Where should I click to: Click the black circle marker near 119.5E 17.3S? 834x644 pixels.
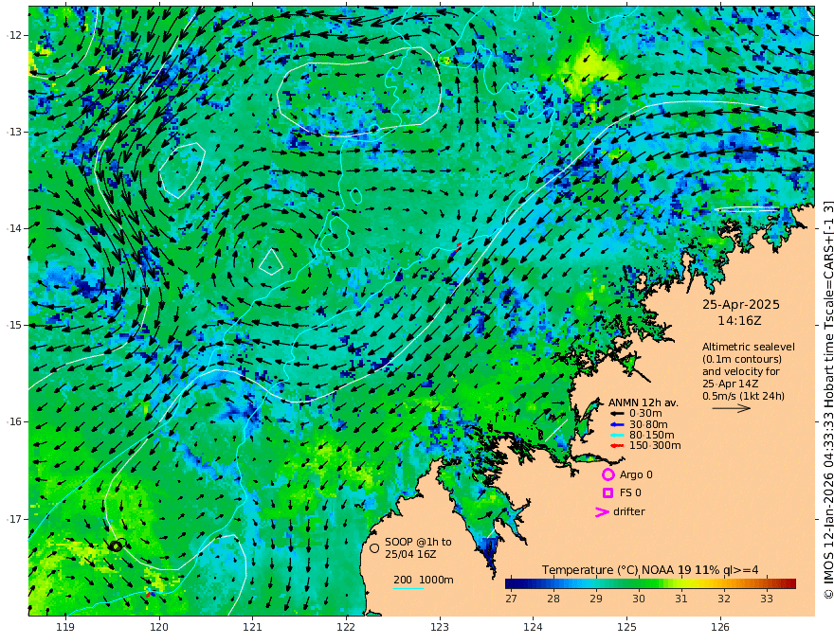116,546
